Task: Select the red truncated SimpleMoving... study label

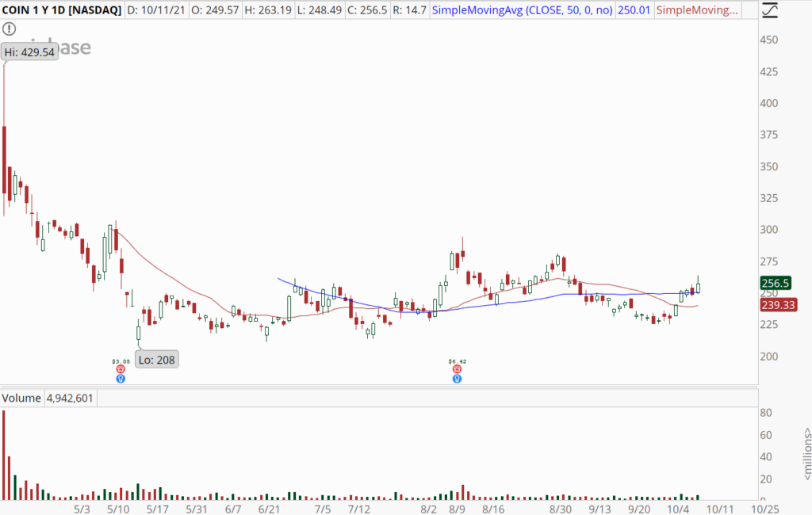Action: [697, 10]
